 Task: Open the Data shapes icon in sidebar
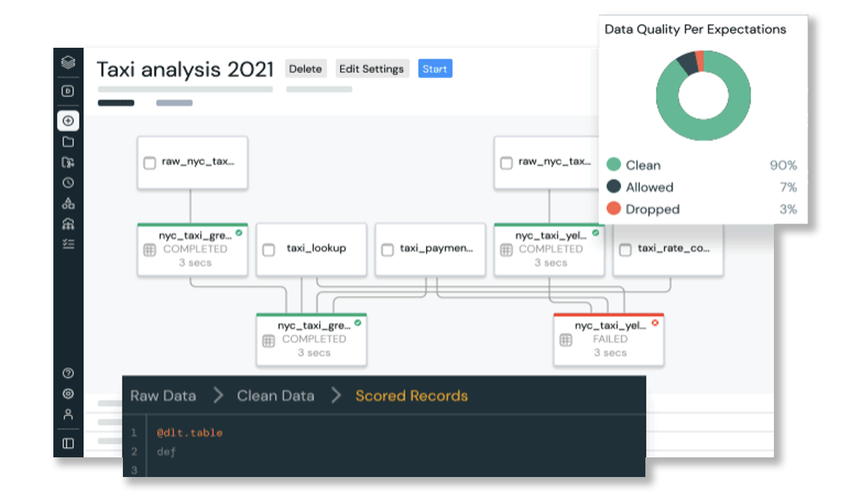[x=68, y=204]
